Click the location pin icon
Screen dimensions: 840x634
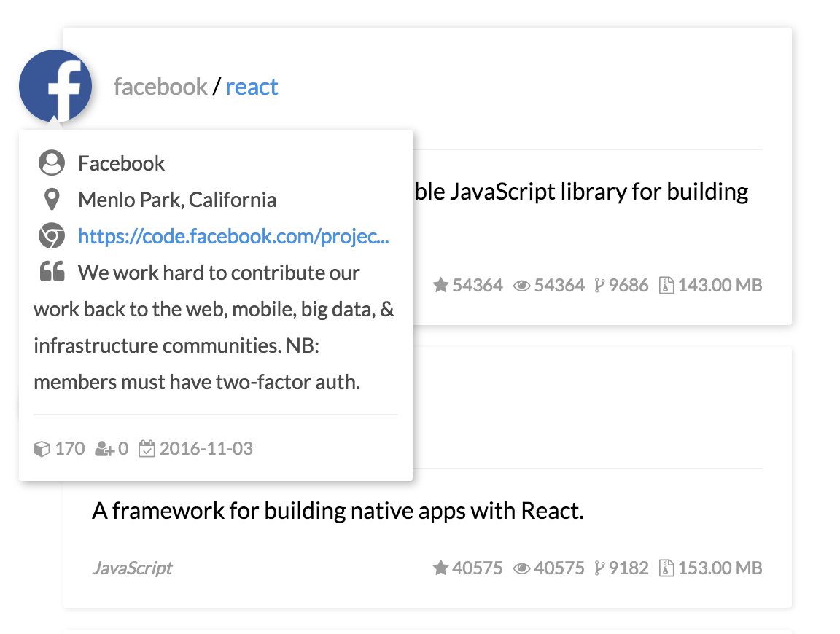coord(52,199)
